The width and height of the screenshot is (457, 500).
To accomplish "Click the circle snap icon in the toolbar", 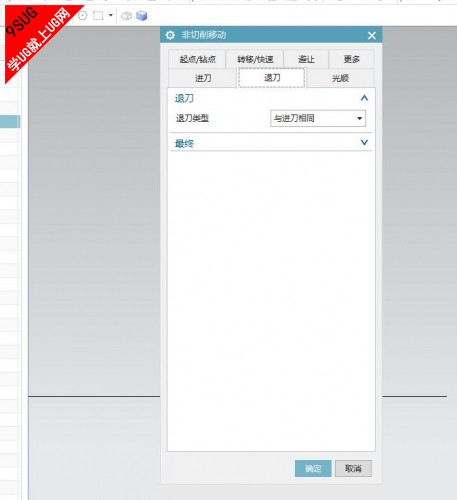I will [83, 15].
